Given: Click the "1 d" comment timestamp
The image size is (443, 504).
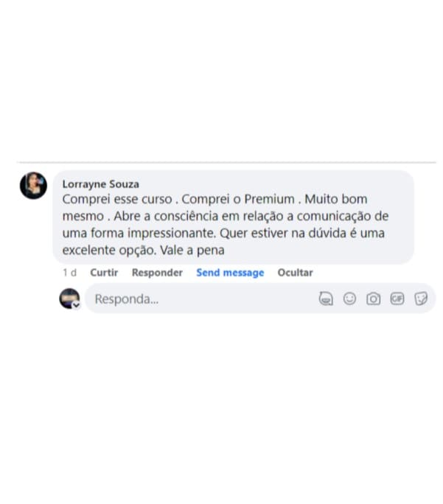Looking at the screenshot, I should pyautogui.click(x=69, y=273).
